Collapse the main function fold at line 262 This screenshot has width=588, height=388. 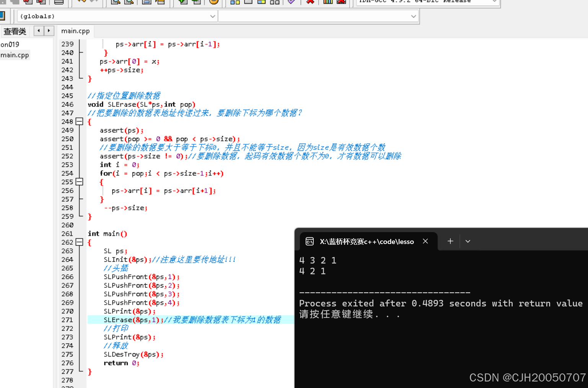(79, 242)
